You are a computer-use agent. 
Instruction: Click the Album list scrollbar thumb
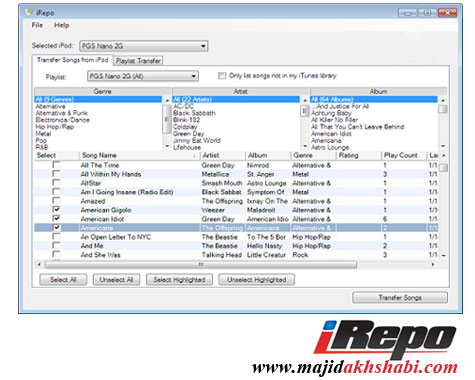[443, 109]
